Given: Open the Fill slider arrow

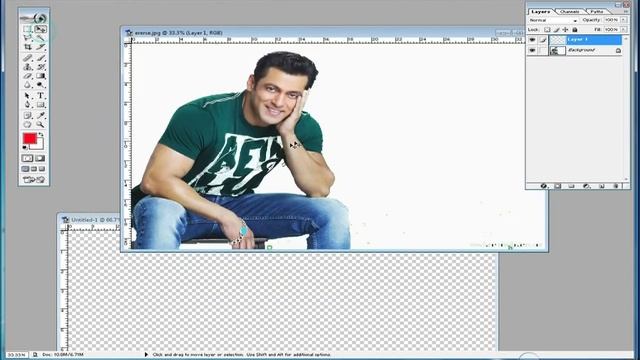Looking at the screenshot, I should point(624,29).
